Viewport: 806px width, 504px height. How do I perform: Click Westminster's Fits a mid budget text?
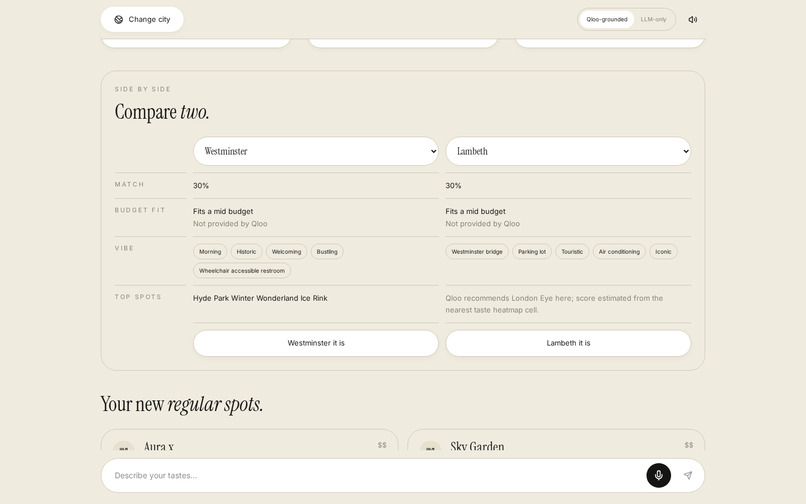(223, 211)
